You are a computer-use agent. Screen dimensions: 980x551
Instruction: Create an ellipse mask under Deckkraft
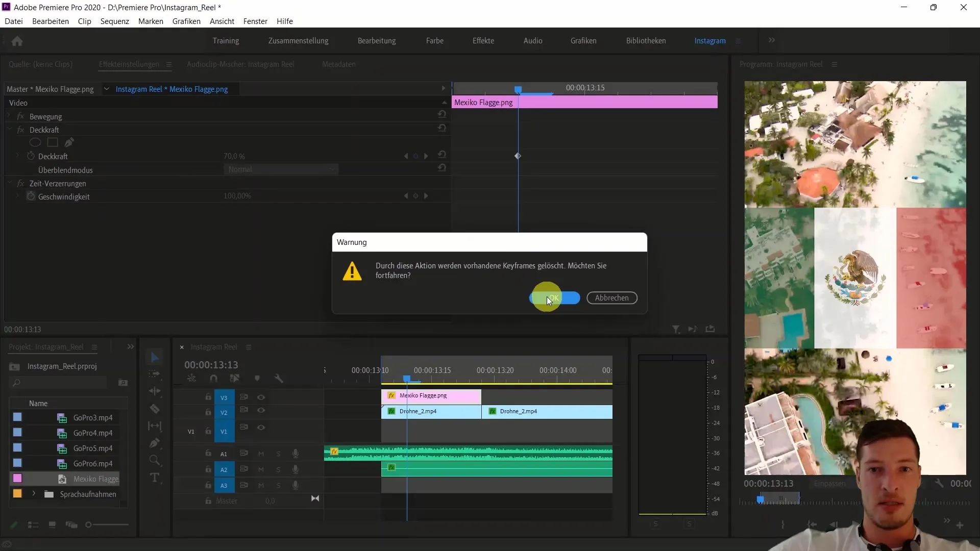(35, 142)
